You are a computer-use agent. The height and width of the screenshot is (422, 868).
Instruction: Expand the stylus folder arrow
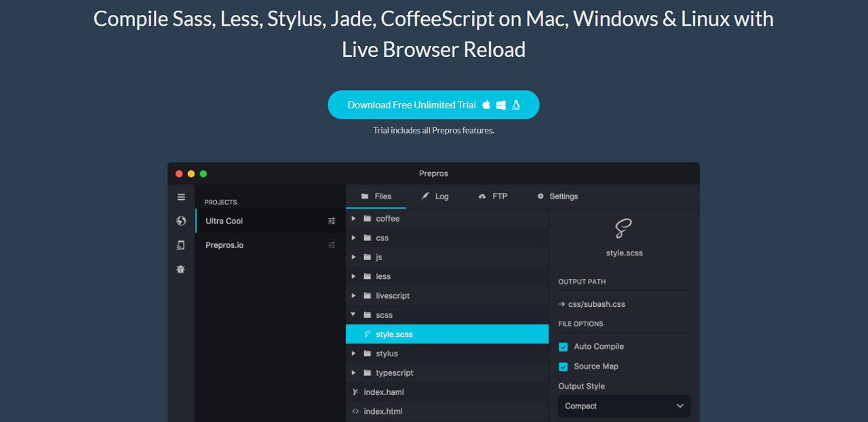[353, 354]
